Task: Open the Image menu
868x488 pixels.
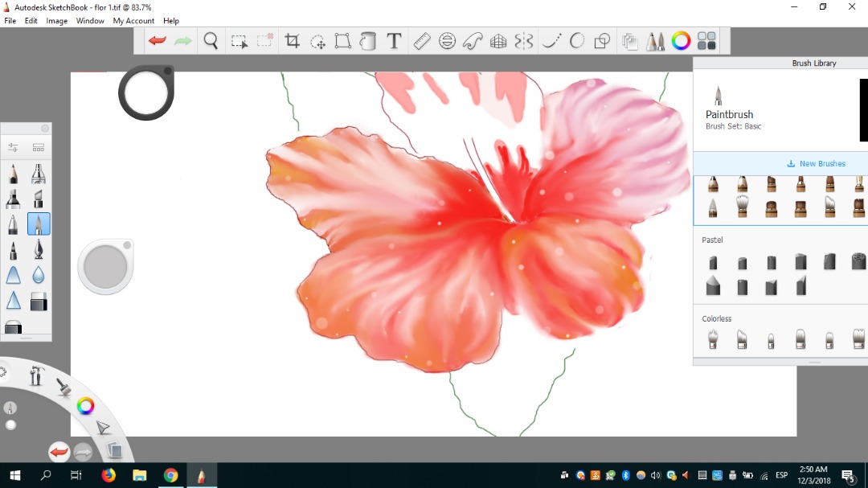Action: click(56, 21)
